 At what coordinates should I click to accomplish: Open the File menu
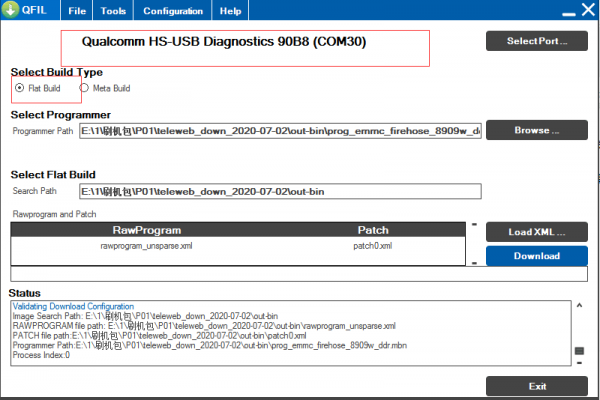pos(77,11)
